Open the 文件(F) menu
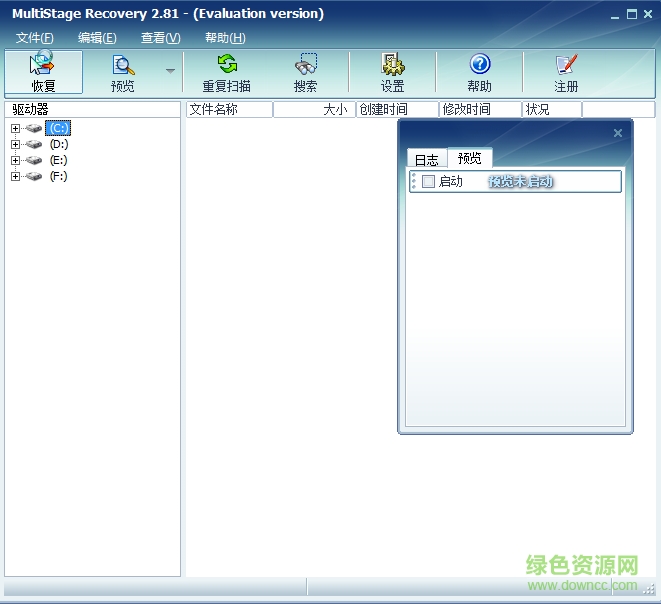 [x=35, y=38]
